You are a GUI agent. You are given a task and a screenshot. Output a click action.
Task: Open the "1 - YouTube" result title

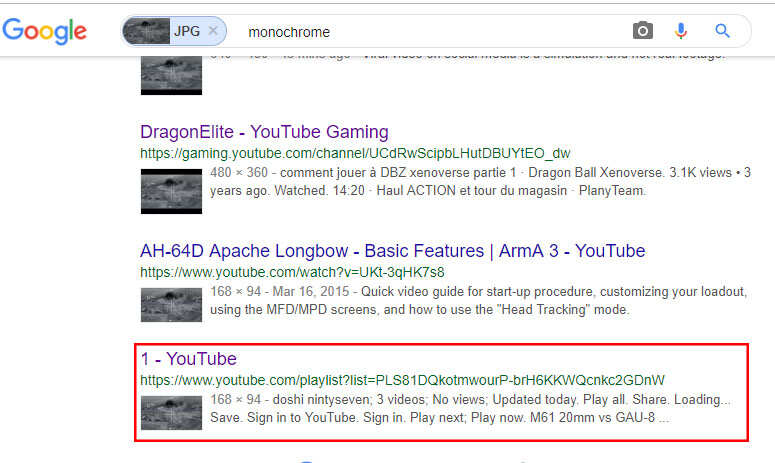point(188,359)
